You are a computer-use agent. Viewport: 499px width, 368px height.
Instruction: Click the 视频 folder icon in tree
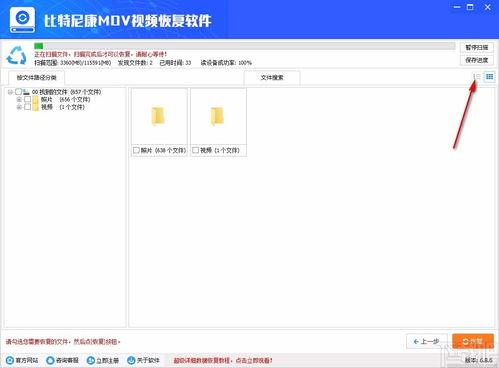35,107
